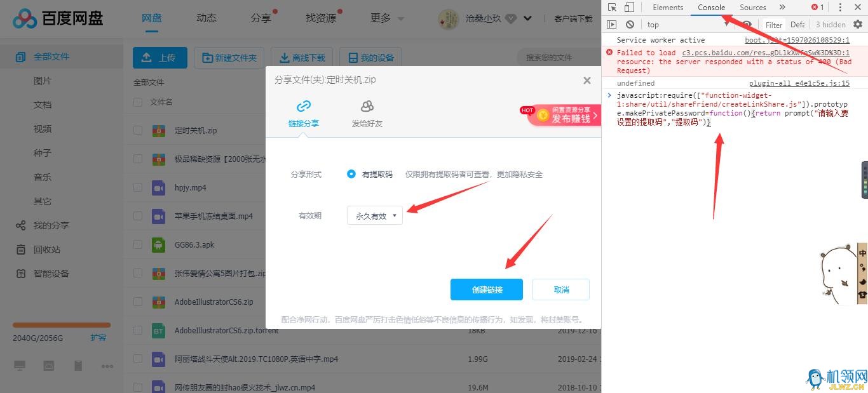Click the 搜索您的文件 search field
This screenshot has width=868, height=393.
(x=559, y=57)
